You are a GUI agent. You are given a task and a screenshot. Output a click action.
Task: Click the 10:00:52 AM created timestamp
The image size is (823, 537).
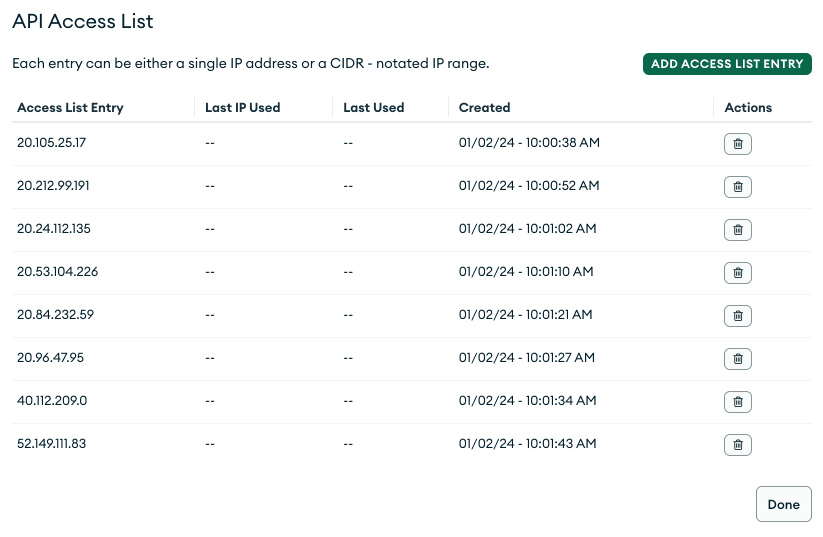click(x=529, y=186)
